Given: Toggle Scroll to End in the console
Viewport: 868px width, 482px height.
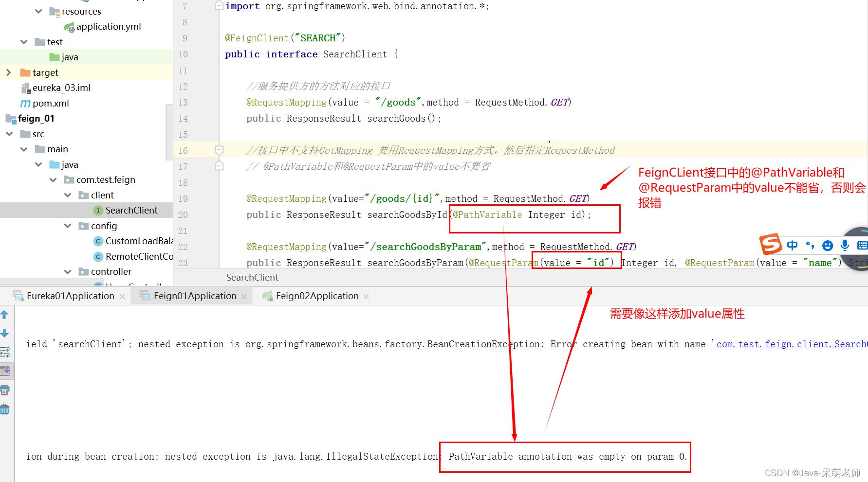Looking at the screenshot, I should pos(5,371).
